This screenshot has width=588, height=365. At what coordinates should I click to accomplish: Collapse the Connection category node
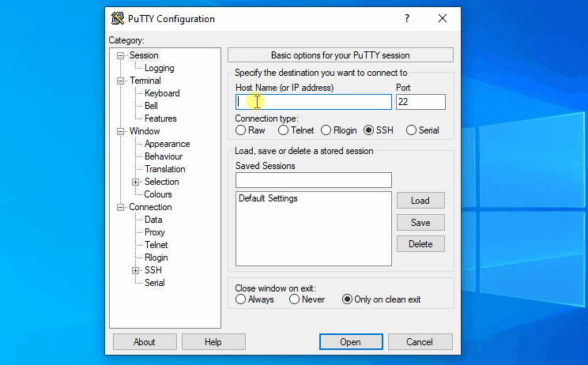pyautogui.click(x=121, y=207)
